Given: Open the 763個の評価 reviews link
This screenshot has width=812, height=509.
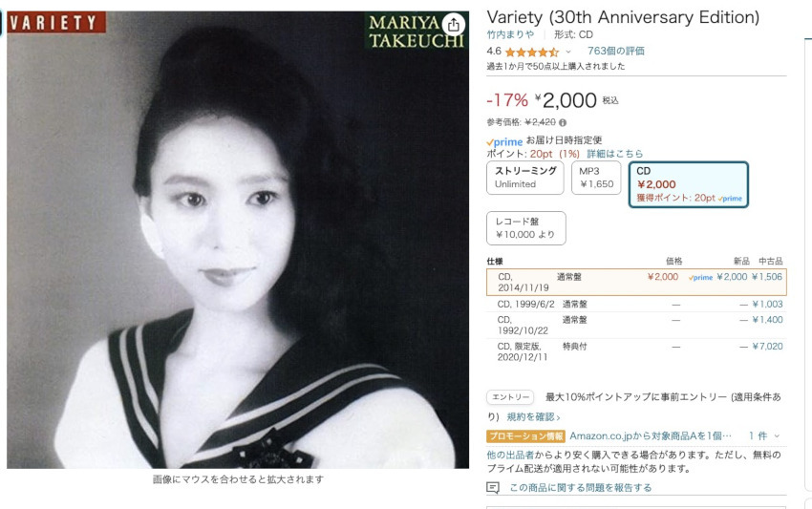Looking at the screenshot, I should tap(616, 51).
